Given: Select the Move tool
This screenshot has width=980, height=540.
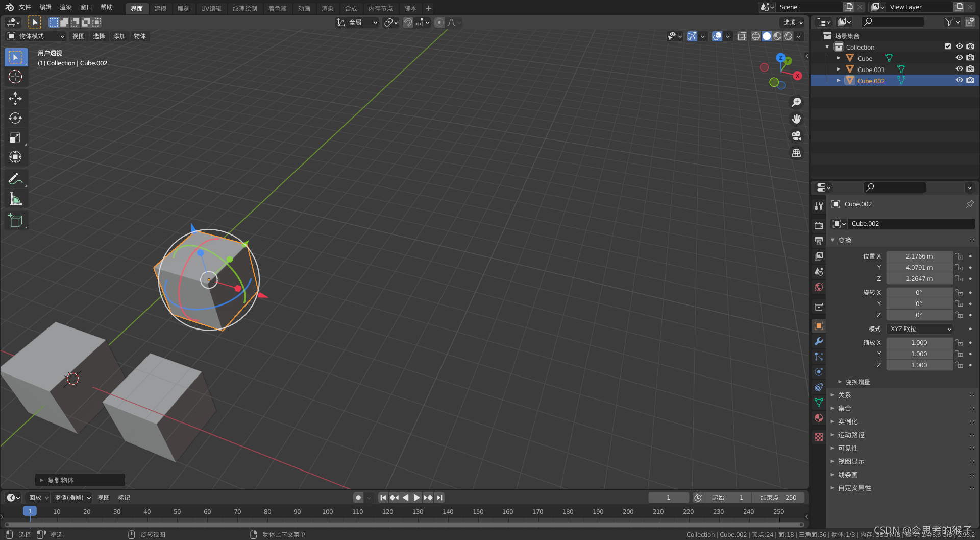Looking at the screenshot, I should (x=16, y=98).
